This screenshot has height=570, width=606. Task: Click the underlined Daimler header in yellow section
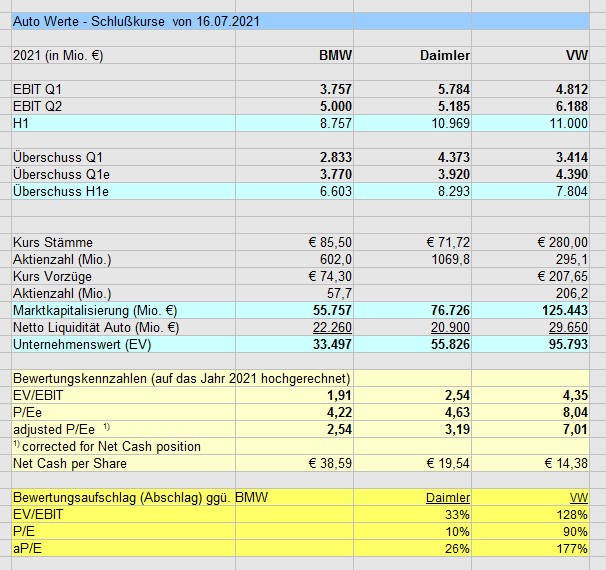(x=446, y=497)
